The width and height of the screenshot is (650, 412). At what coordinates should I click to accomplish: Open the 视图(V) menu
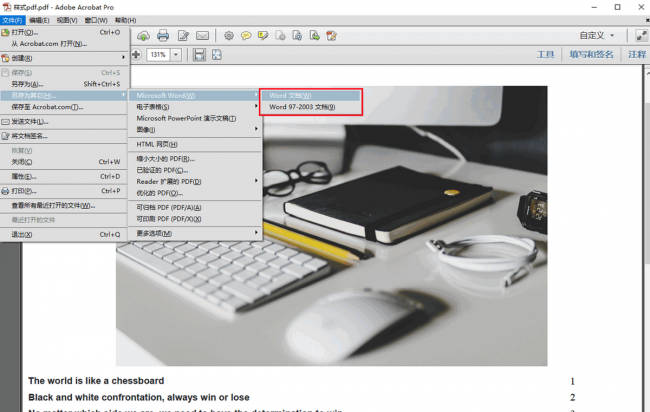click(x=67, y=20)
